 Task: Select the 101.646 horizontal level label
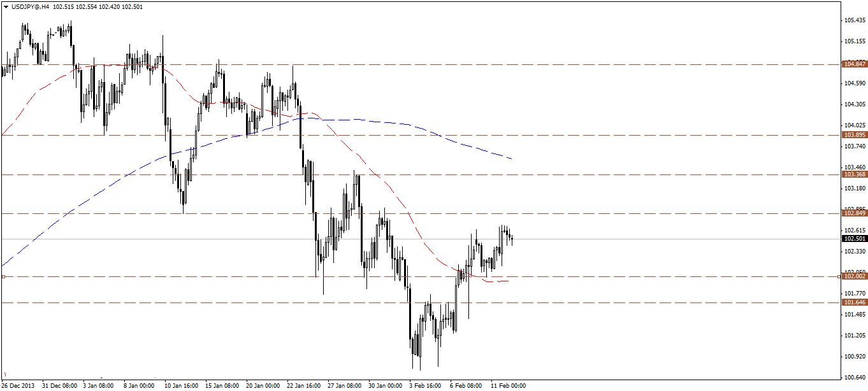pos(854,302)
